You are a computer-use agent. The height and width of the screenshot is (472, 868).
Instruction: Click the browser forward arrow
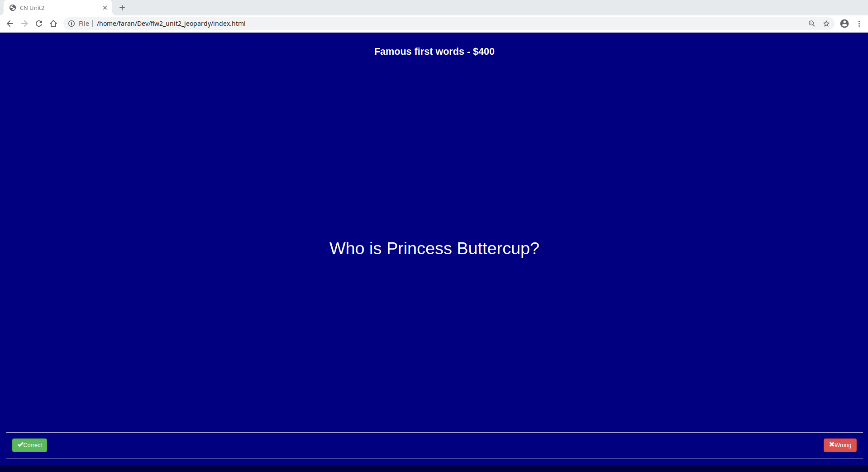pos(24,24)
